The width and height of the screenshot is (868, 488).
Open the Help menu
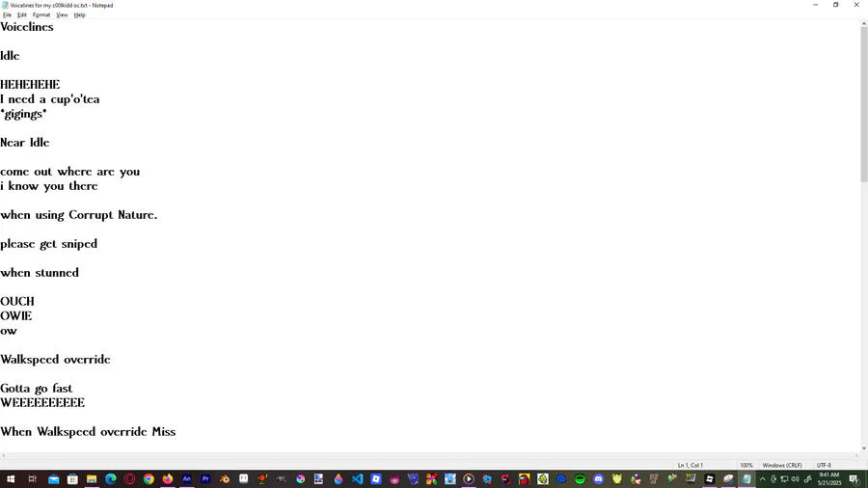tap(80, 14)
